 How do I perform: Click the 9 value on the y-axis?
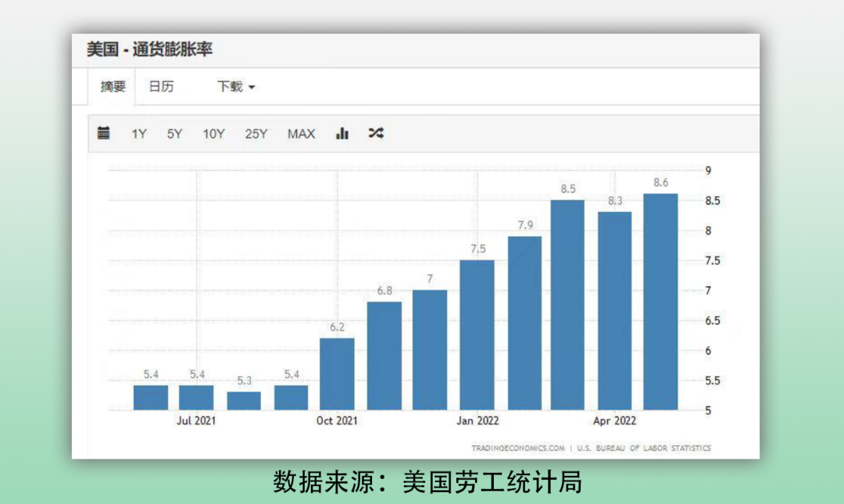pyautogui.click(x=708, y=170)
